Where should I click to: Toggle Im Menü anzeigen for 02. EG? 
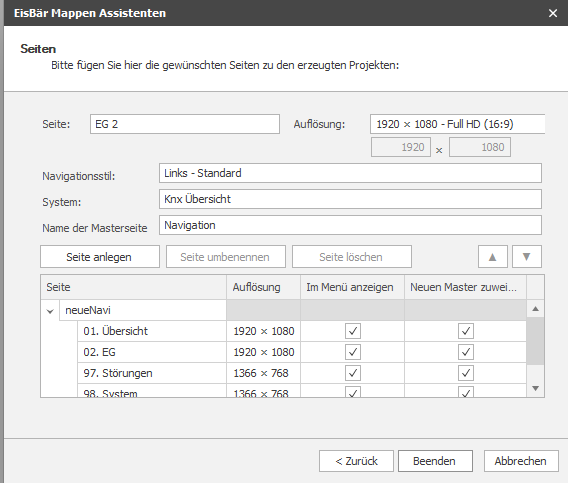[x=353, y=352]
